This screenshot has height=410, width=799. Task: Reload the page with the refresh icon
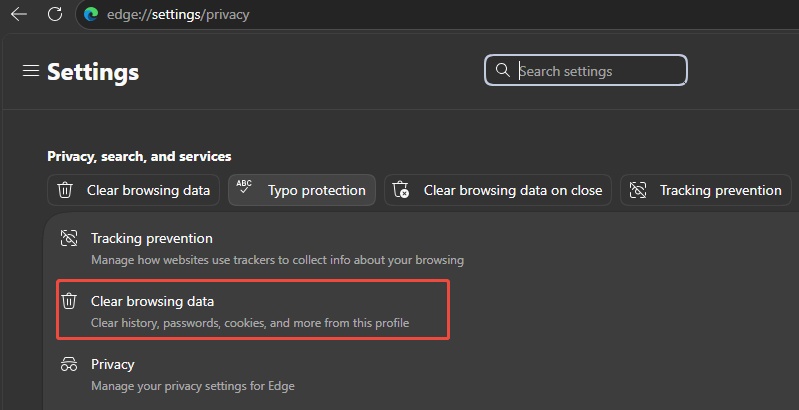tap(55, 14)
